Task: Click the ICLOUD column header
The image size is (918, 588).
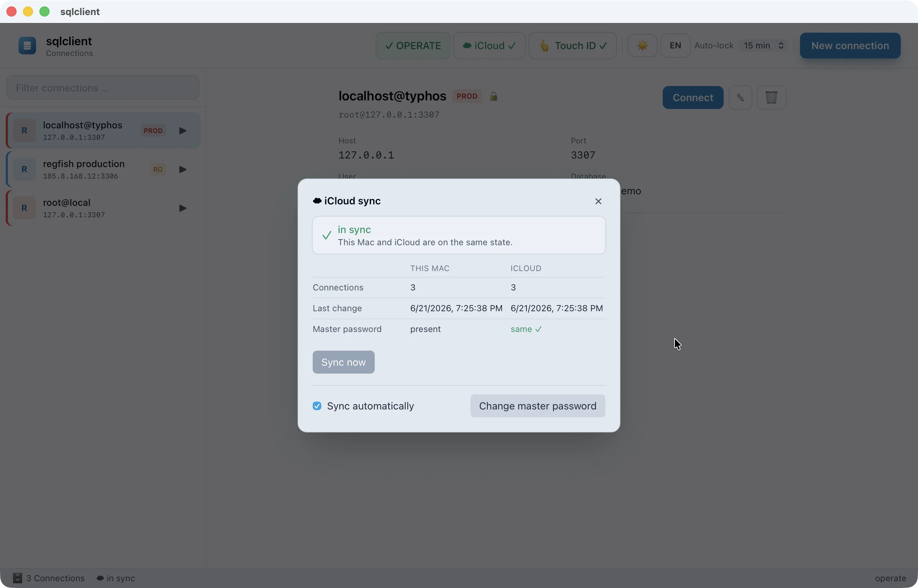Action: click(526, 269)
